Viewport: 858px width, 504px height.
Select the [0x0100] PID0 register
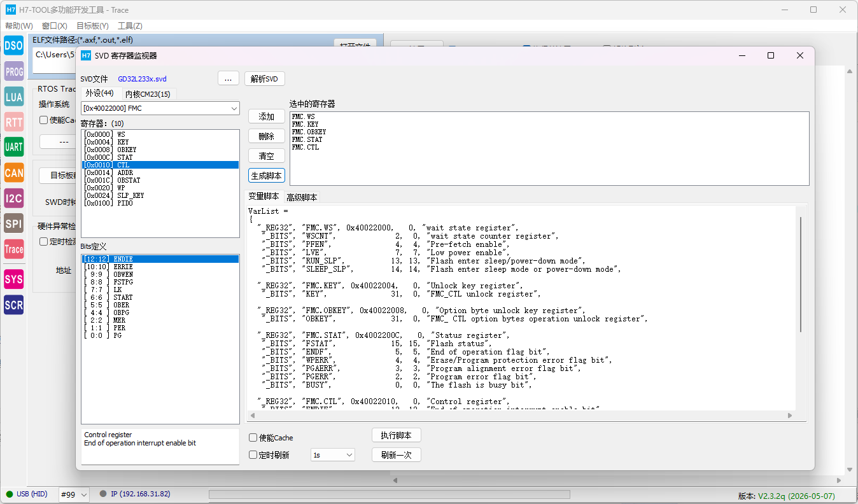click(x=160, y=203)
